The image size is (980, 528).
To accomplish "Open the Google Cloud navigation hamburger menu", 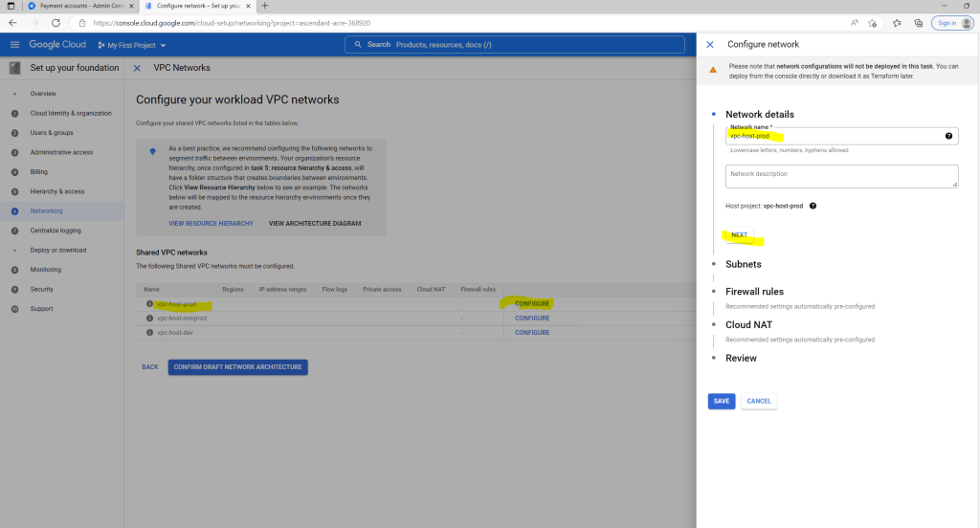I will (15, 45).
